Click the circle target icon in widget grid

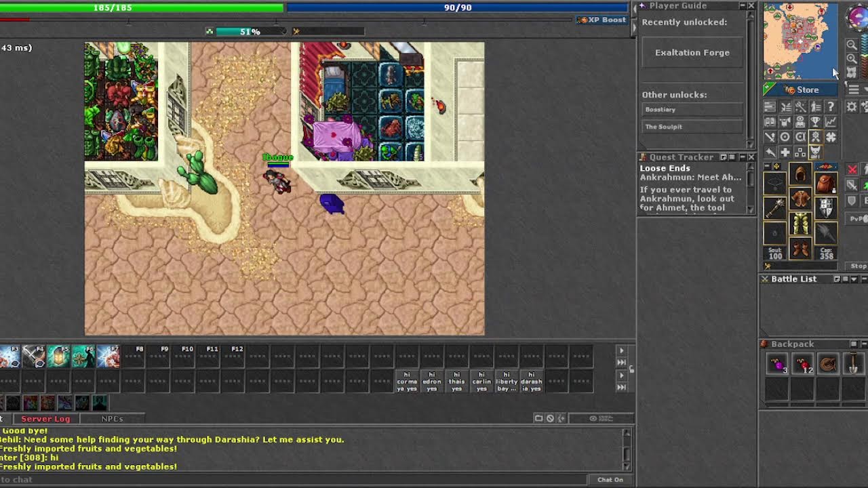pos(785,137)
